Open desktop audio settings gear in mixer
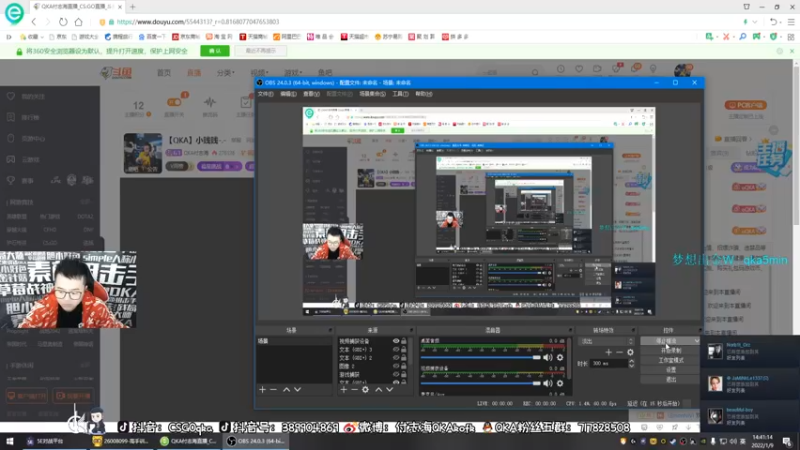 560,358
